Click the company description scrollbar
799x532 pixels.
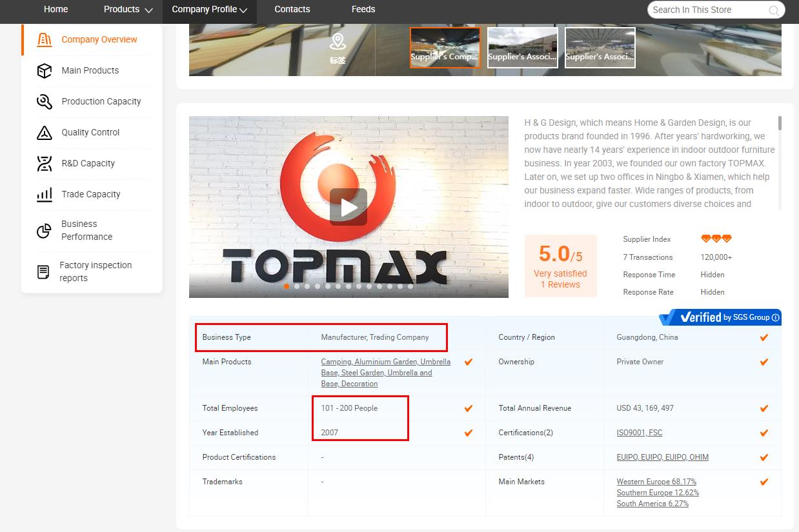click(780, 123)
